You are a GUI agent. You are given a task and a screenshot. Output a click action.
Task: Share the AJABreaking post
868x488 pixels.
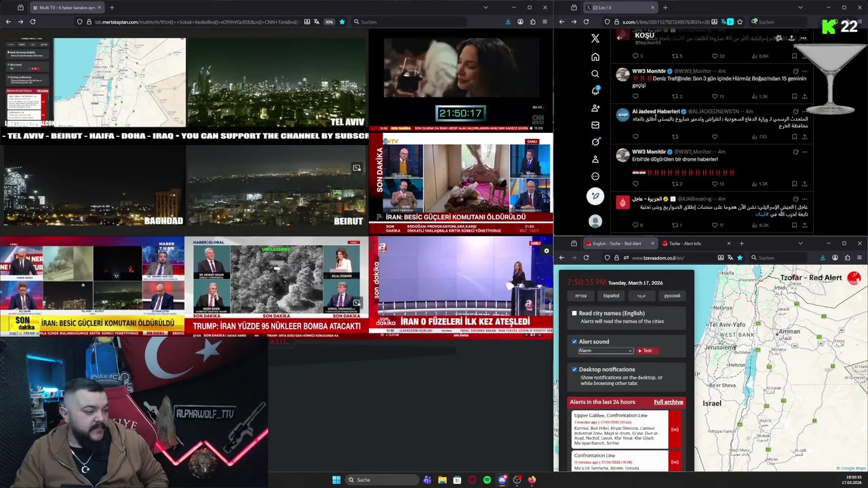[805, 225]
